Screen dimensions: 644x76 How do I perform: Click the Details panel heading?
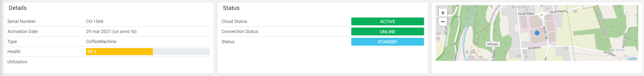[x=18, y=8]
